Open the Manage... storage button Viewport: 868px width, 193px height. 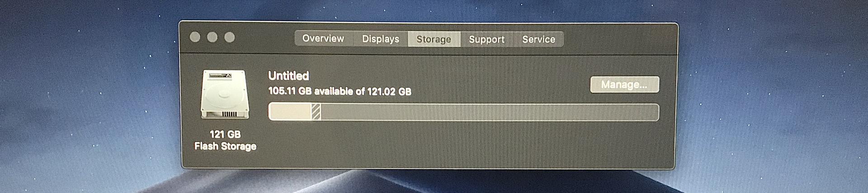coord(624,84)
